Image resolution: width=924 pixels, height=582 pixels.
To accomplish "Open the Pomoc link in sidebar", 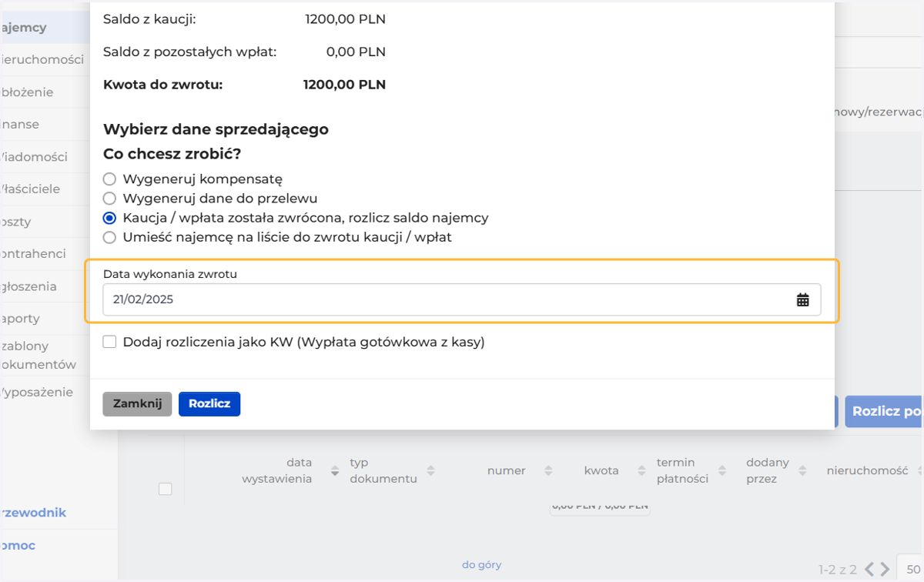I will point(18,546).
